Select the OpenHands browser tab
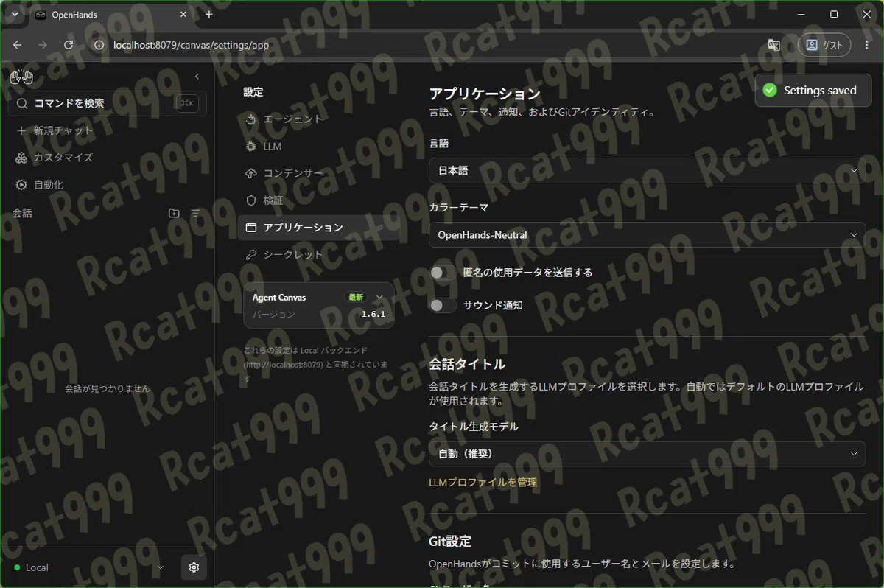 point(113,15)
